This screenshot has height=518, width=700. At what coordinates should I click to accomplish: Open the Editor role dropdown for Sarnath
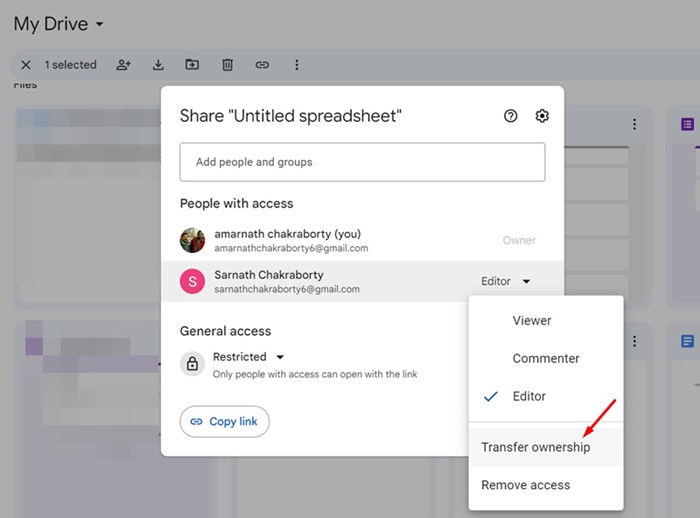tap(505, 281)
